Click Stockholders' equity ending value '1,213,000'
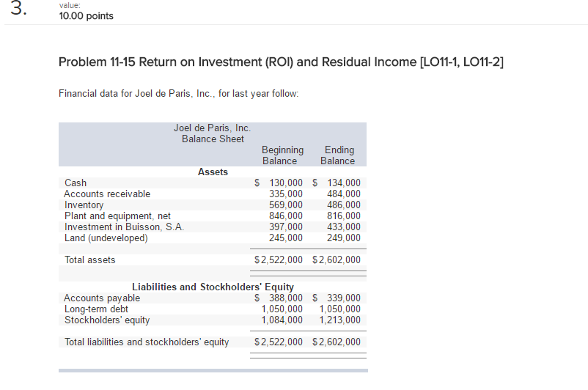 pyautogui.click(x=339, y=320)
